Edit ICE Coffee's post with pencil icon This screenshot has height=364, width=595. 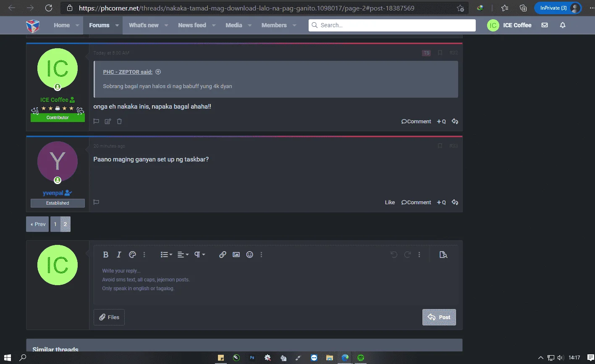pos(108,121)
